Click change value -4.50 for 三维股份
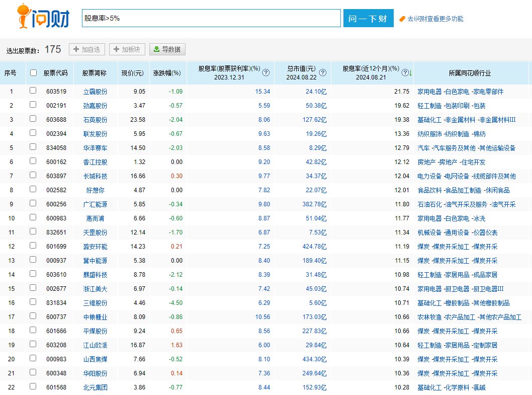 pyautogui.click(x=176, y=303)
